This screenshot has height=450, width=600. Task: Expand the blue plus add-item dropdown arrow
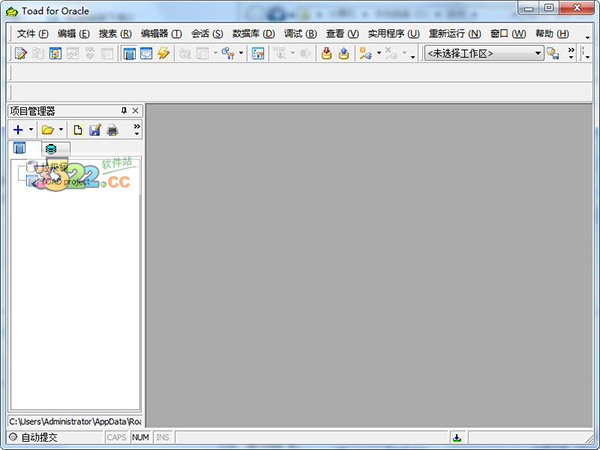click(31, 130)
